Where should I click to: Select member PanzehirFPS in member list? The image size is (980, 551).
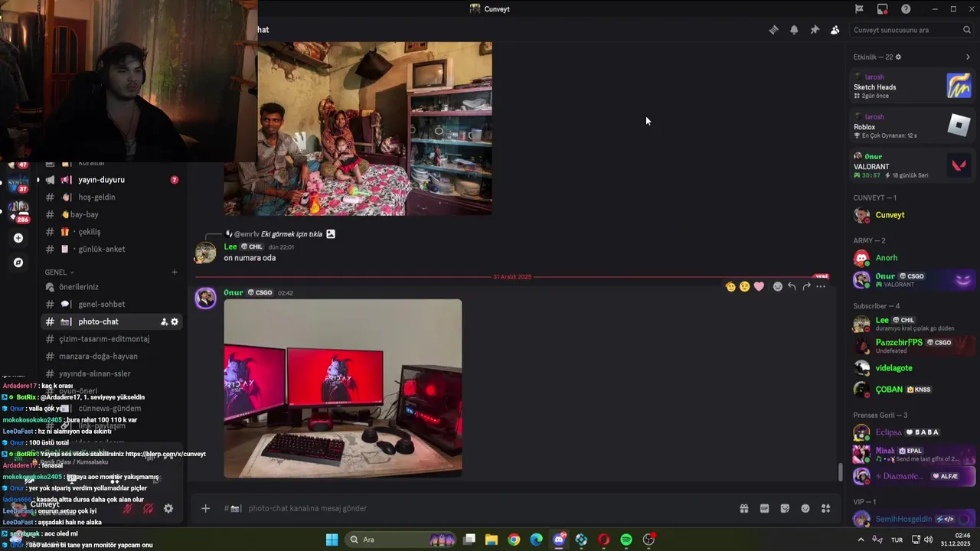coord(912,345)
